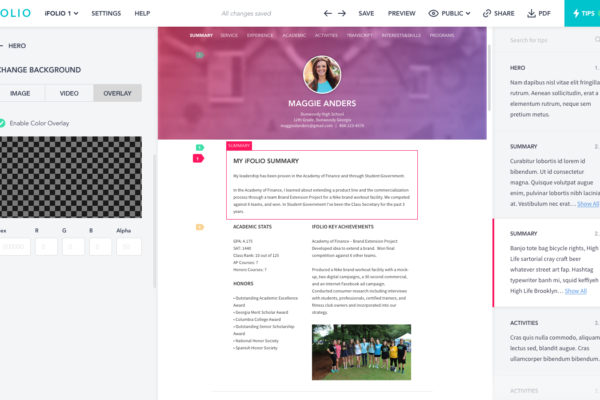The height and width of the screenshot is (400, 600).
Task: Click the CHANGE BACKGROUND heading
Action: (40, 70)
